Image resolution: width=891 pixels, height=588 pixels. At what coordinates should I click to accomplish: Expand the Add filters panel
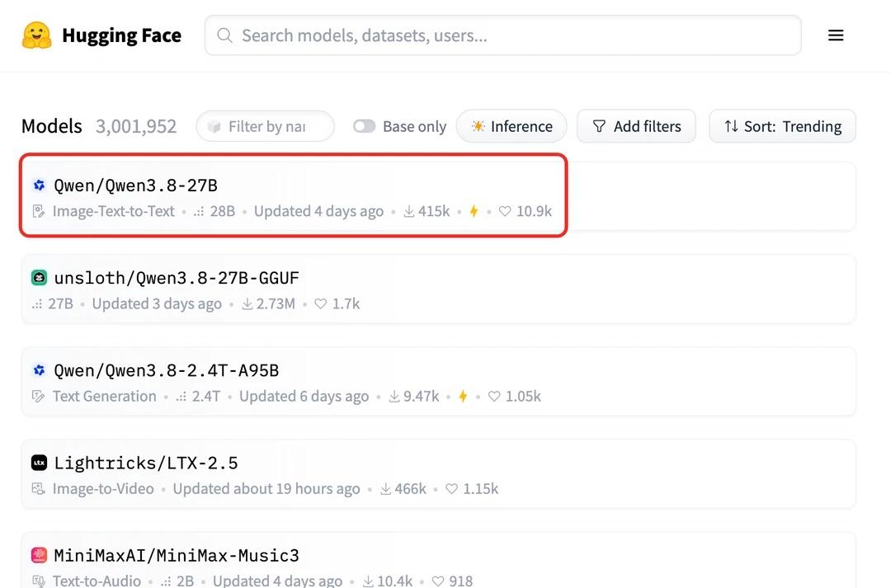coord(636,126)
